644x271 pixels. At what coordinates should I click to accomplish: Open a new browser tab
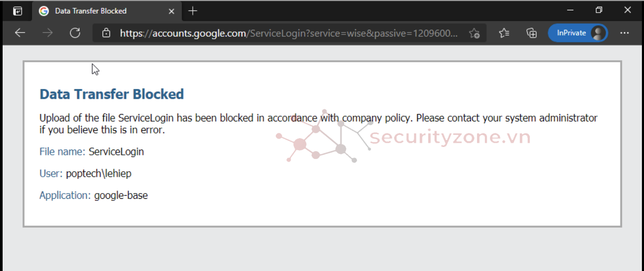pyautogui.click(x=193, y=11)
